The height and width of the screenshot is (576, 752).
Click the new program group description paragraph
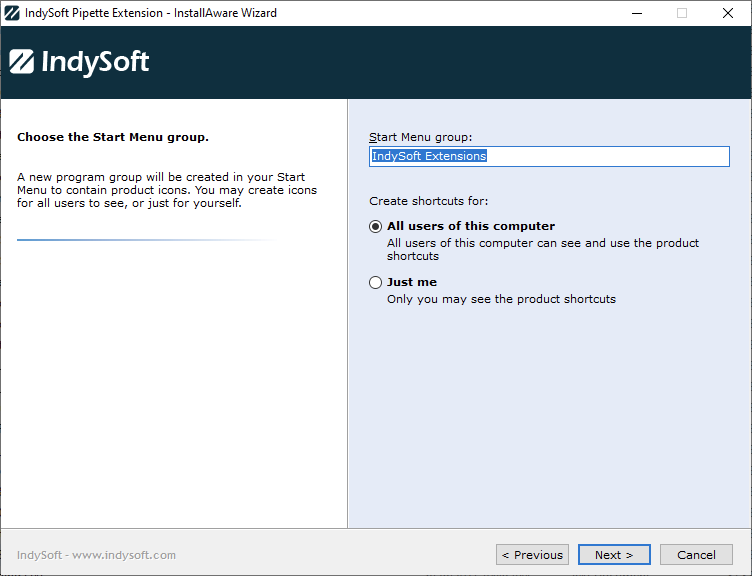click(x=167, y=190)
